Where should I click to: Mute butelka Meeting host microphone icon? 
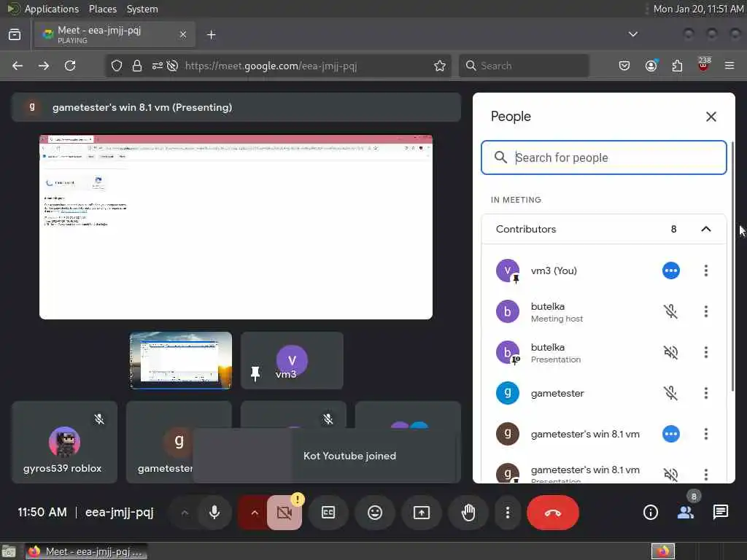[671, 311]
